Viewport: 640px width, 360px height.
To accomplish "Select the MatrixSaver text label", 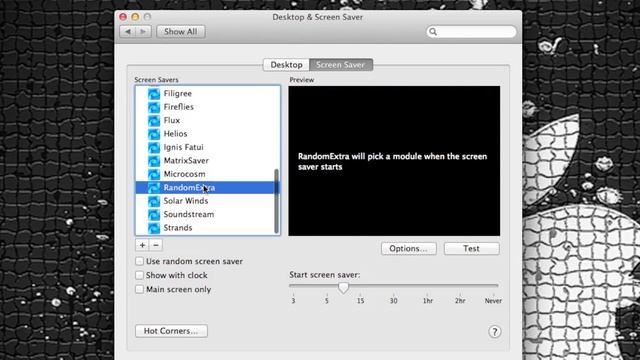I will coord(186,161).
